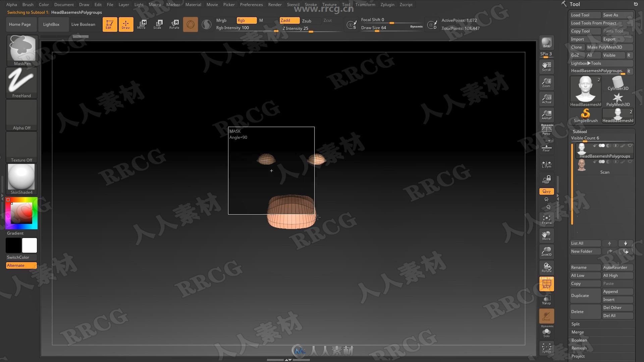Click the Xpose icon

tap(546, 348)
